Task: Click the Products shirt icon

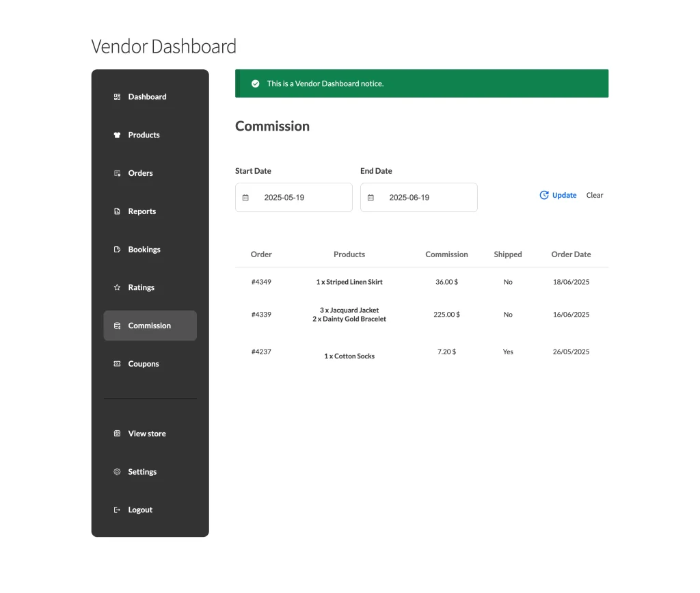Action: coord(117,135)
